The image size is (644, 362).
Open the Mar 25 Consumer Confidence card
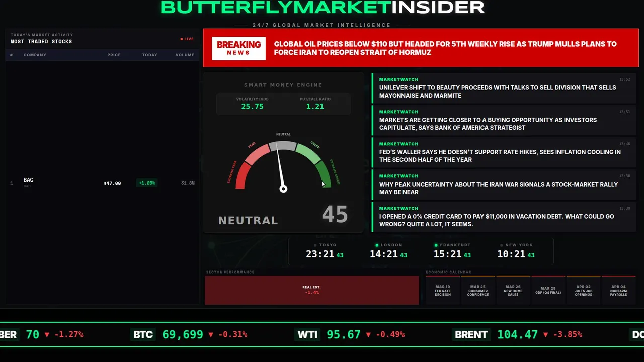(x=478, y=290)
